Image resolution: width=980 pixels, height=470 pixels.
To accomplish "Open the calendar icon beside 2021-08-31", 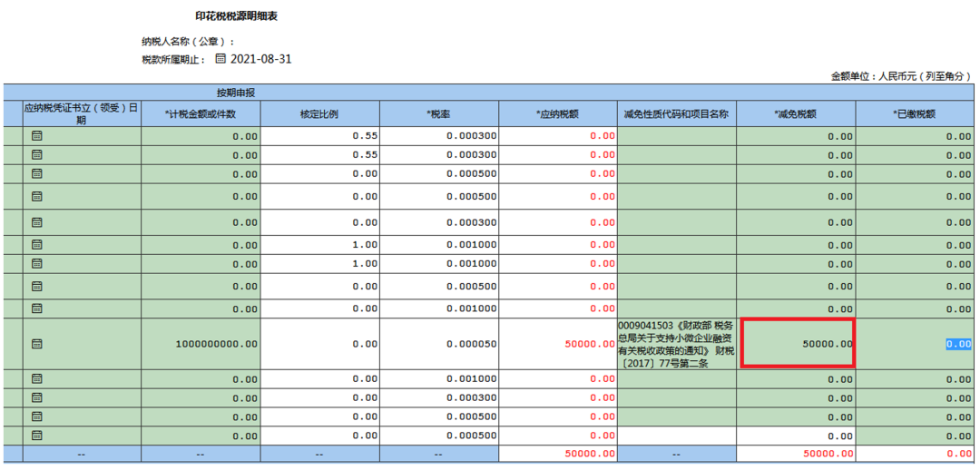I will tap(220, 59).
